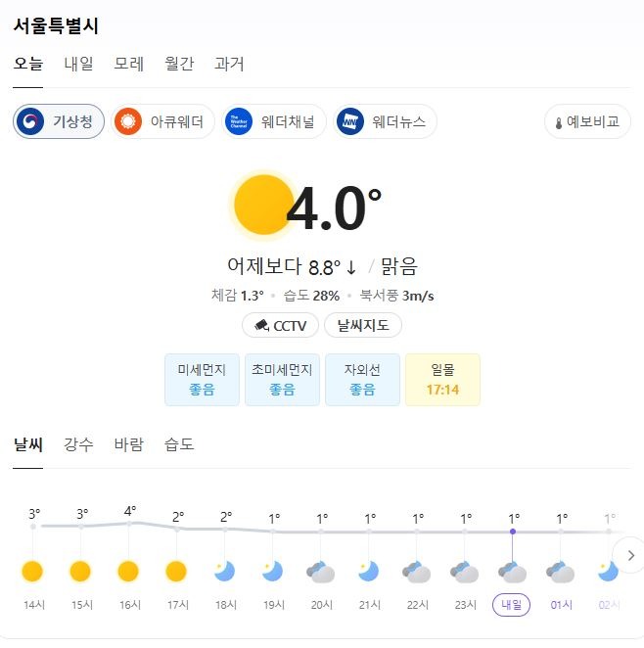Switch to the 내일 tab
This screenshot has height=648, width=644.
pyautogui.click(x=78, y=65)
